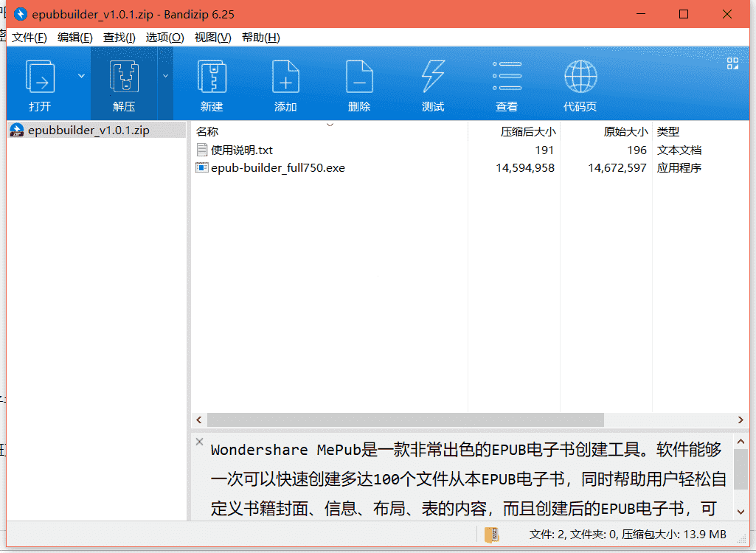
Task: Click the archive icon in status bar
Action: coord(491,535)
